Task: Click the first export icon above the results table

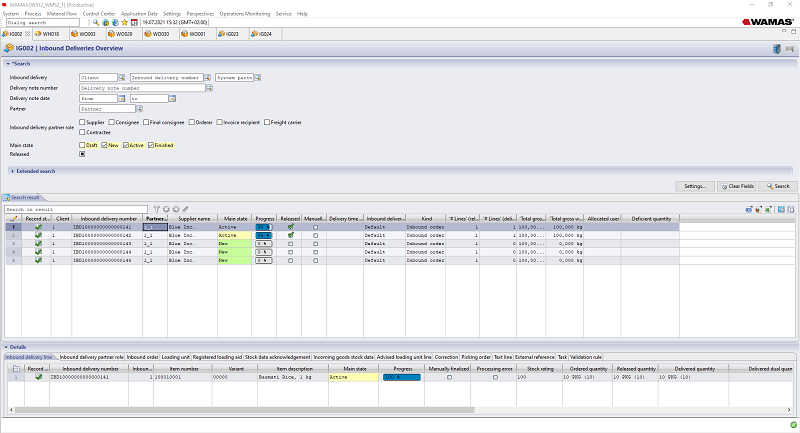Action: point(749,209)
